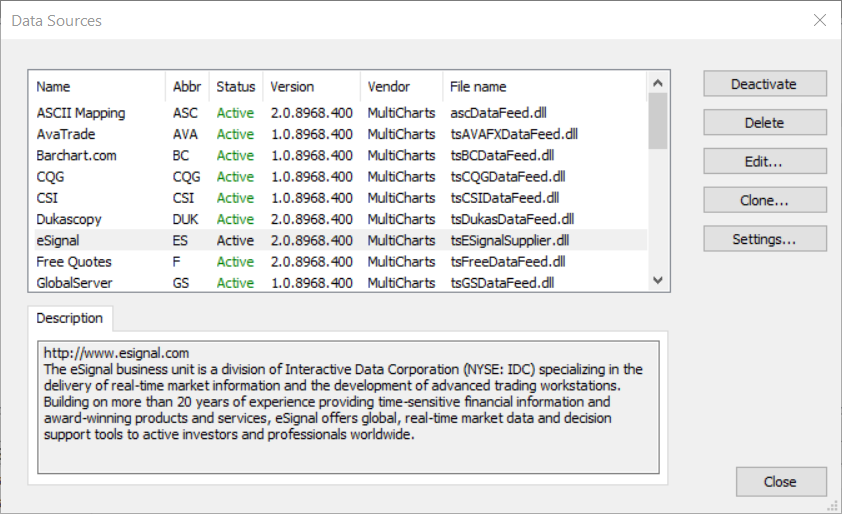Click tsAVAFXDataFeed.dll file name

pos(514,134)
